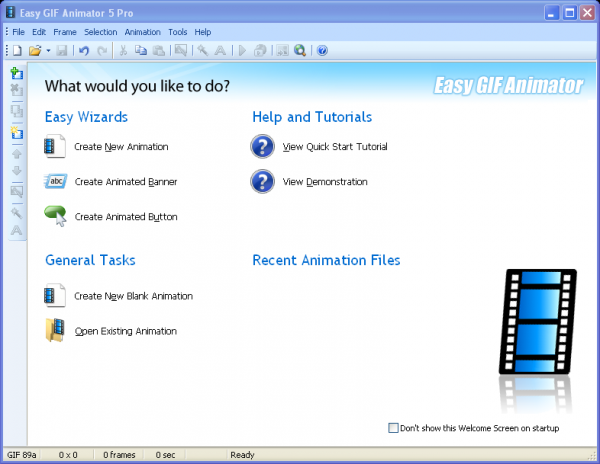Click Move frame down arrow in sidebar

16,171
